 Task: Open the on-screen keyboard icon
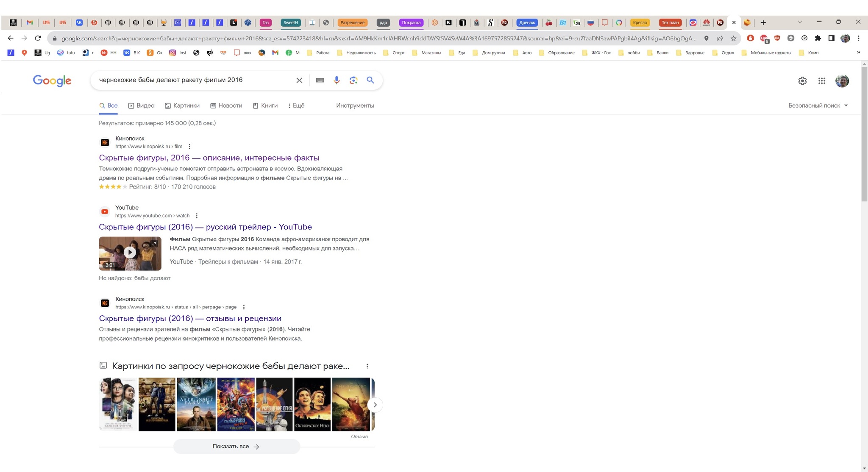[x=320, y=80]
